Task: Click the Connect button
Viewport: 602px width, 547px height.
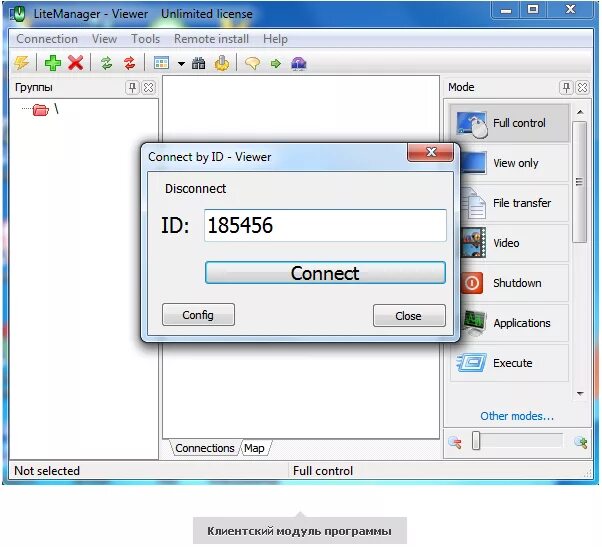Action: point(325,273)
